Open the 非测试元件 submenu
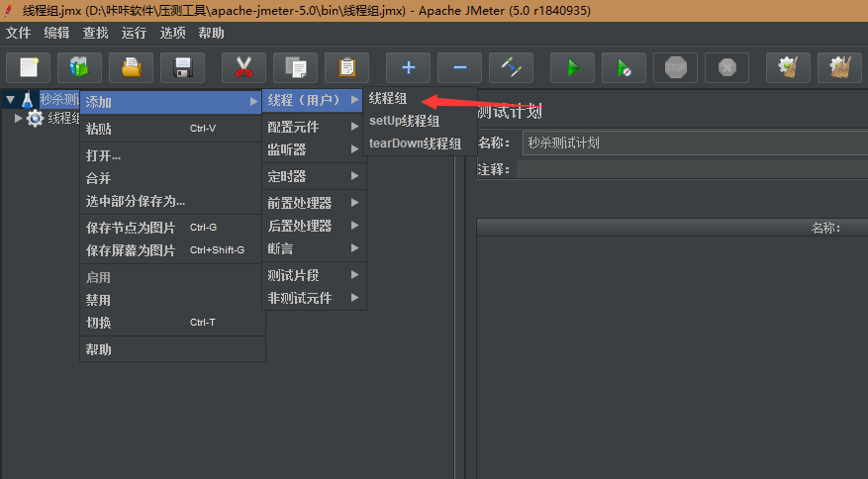The width and height of the screenshot is (868, 479). tap(313, 298)
